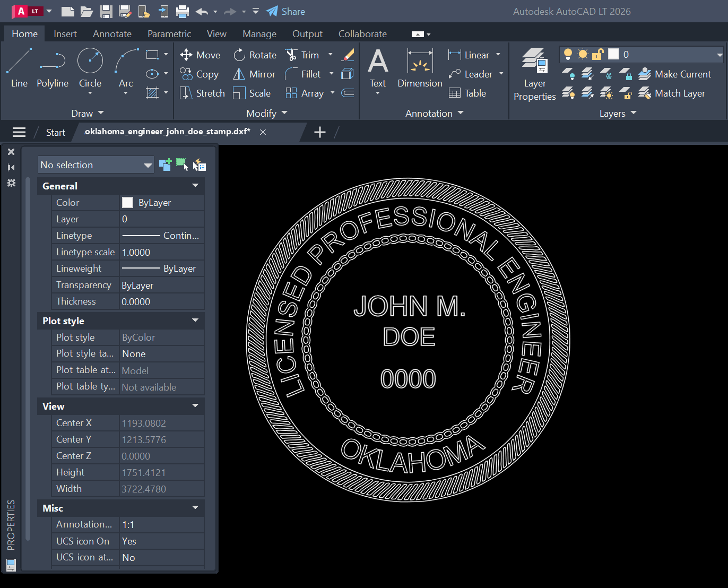The image size is (728, 588).
Task: Switch to the Insert ribbon tab
Action: tap(65, 33)
